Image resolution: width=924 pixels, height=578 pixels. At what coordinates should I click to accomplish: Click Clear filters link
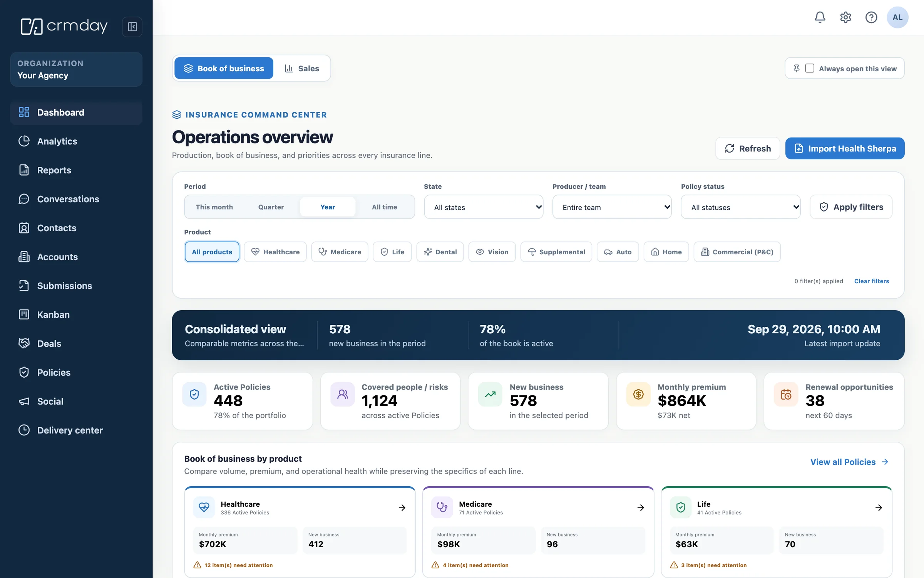point(872,281)
